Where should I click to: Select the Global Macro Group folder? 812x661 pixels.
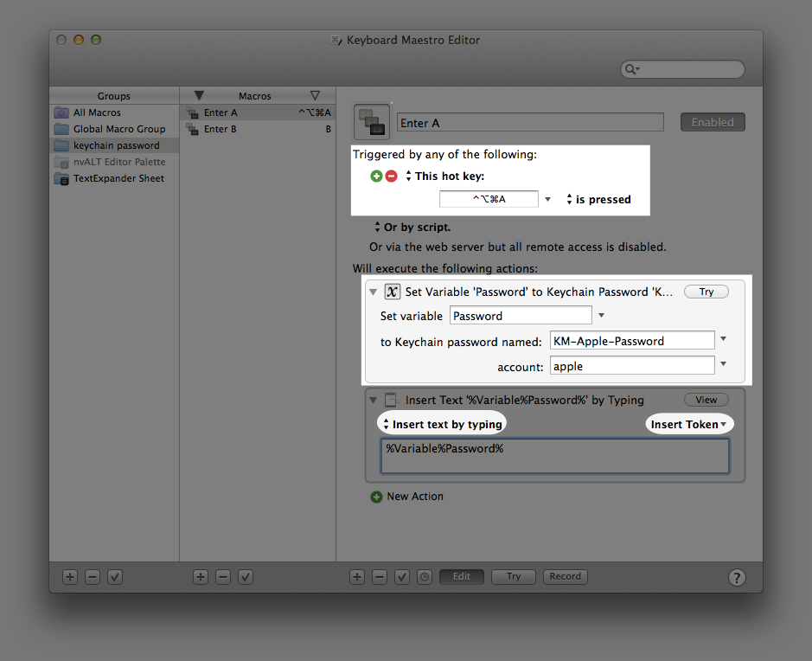click(114, 129)
